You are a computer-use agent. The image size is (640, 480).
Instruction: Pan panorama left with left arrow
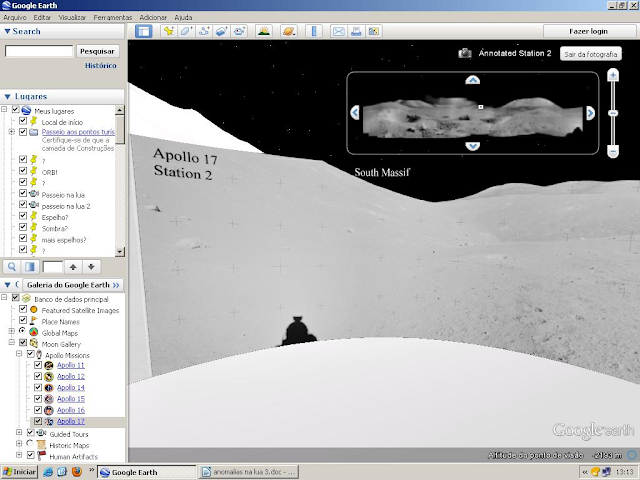click(355, 113)
